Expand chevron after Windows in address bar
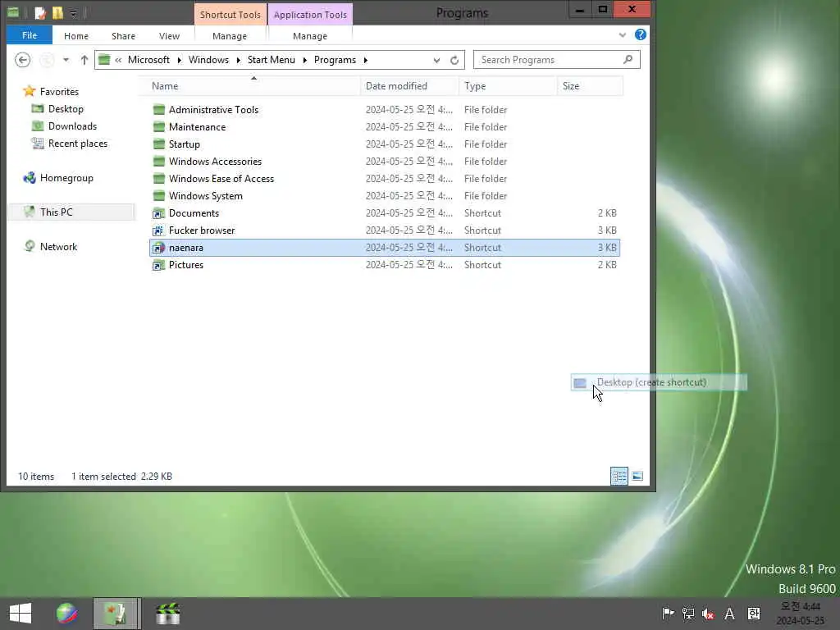This screenshot has height=630, width=840. click(x=239, y=60)
